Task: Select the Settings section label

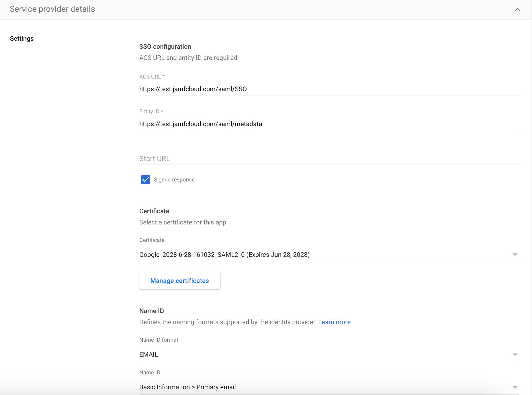Action: [22, 39]
